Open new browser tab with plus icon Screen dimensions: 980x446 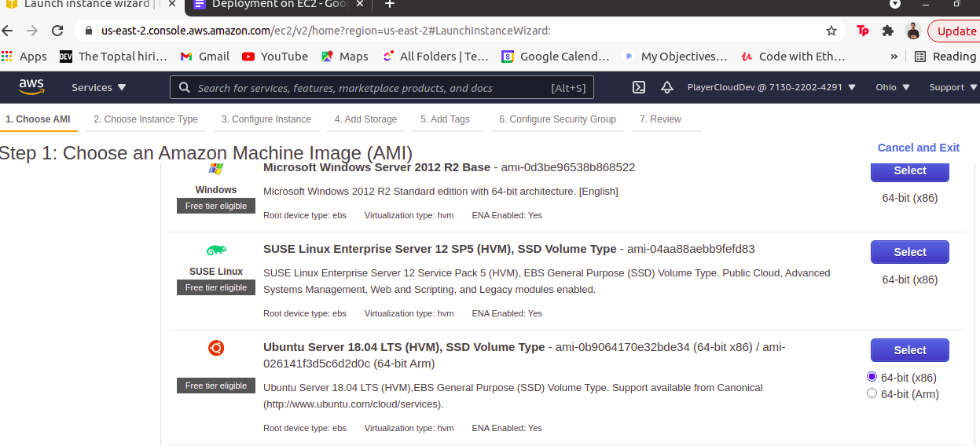[389, 4]
